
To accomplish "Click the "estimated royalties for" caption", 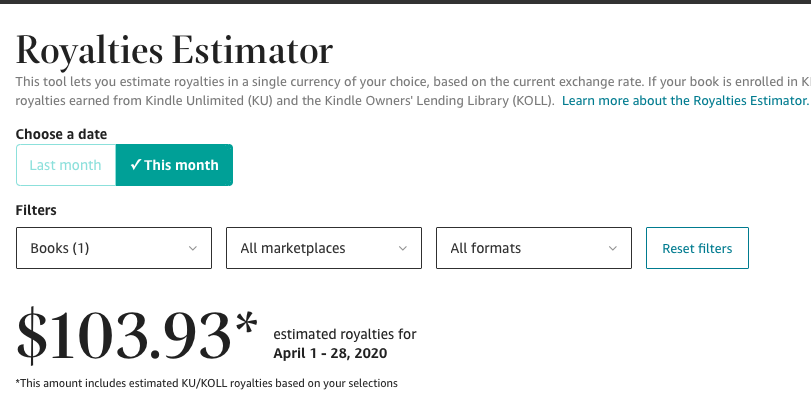I will click(x=344, y=334).
